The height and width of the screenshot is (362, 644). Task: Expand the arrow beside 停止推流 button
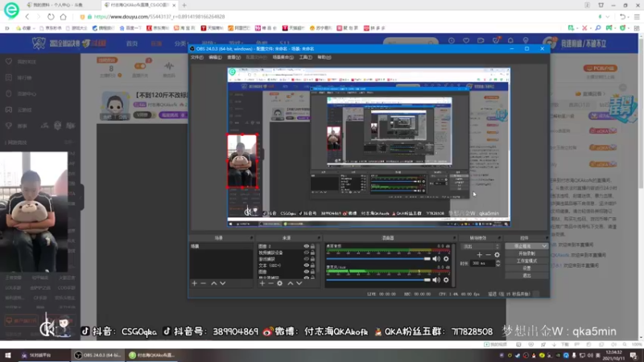coord(544,246)
